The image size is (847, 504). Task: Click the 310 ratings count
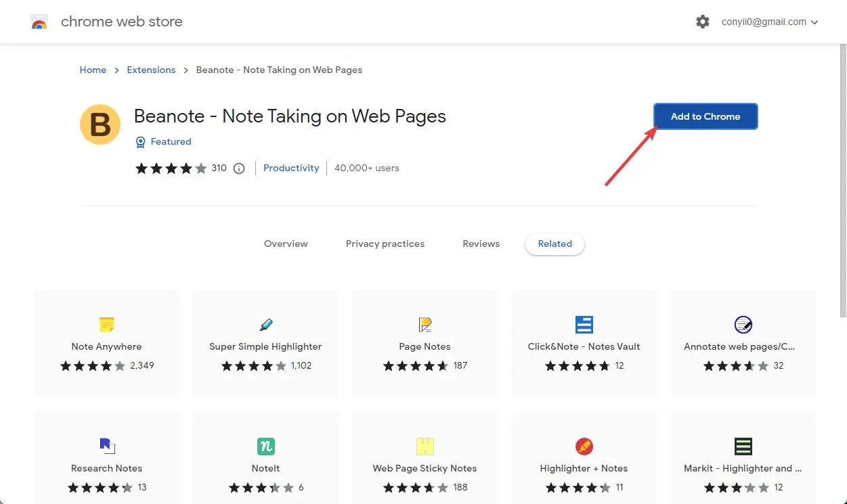pos(219,168)
